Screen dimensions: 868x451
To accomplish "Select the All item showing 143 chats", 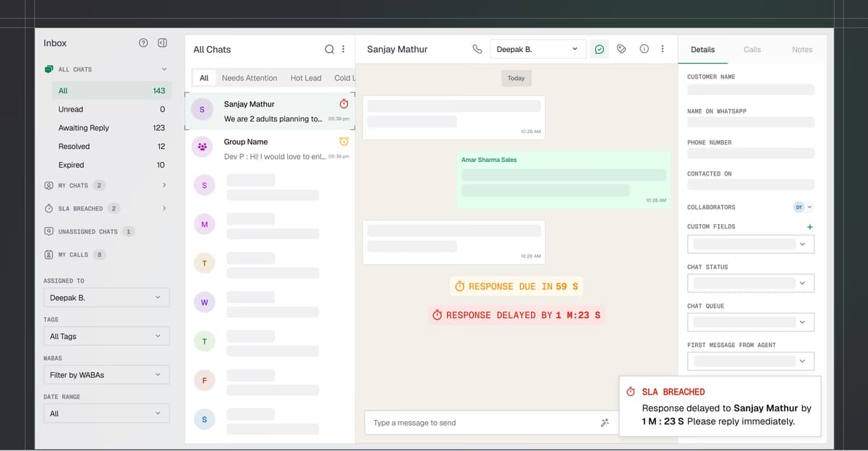I will coord(111,91).
